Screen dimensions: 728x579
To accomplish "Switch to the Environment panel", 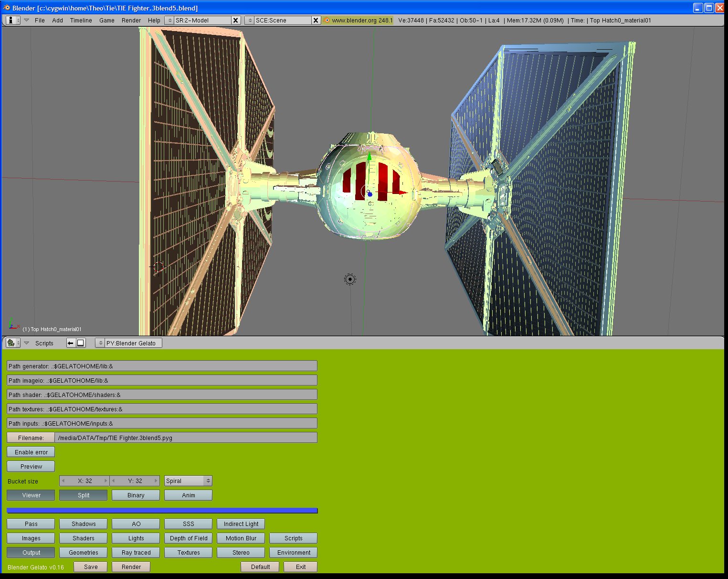I will coord(294,553).
